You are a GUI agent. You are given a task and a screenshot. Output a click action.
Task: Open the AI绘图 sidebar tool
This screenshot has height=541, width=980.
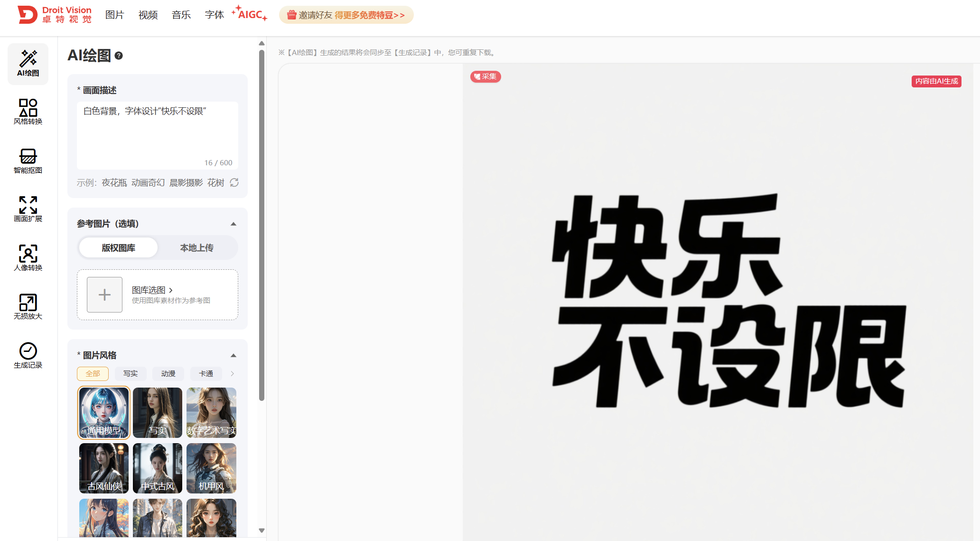tap(28, 64)
